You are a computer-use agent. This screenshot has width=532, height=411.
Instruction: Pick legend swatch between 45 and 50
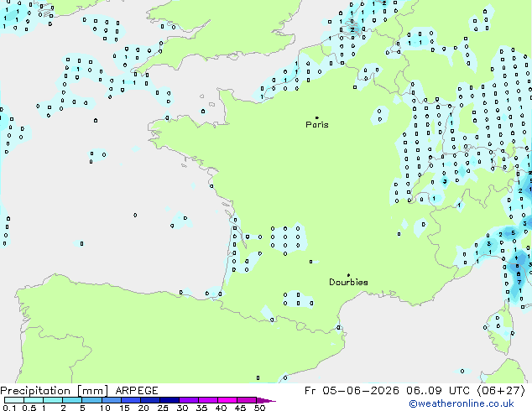[247, 400]
